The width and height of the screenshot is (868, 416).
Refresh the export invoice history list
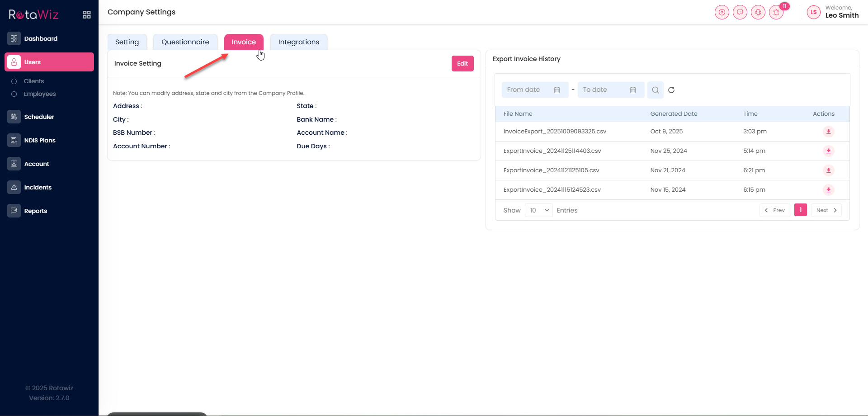(x=671, y=90)
